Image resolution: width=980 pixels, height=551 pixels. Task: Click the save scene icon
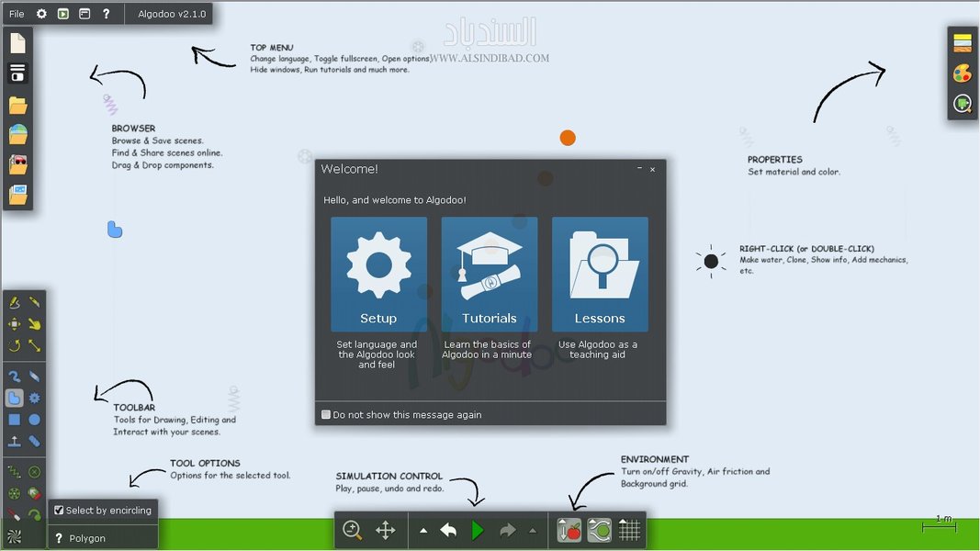point(17,73)
